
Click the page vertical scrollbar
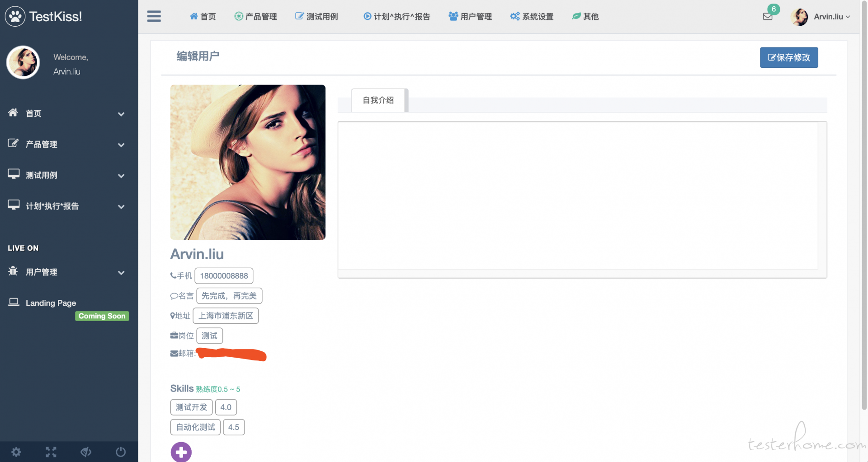pos(864,205)
